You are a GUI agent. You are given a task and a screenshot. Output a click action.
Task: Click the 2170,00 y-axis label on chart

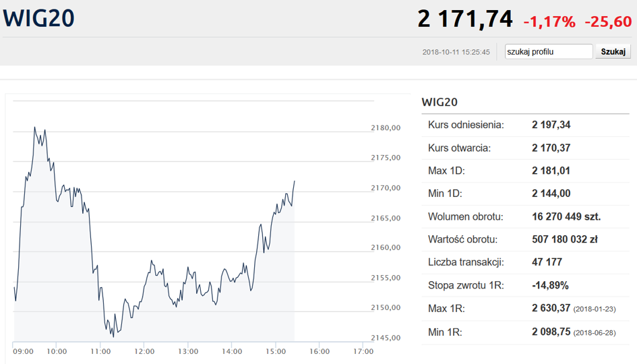[386, 187]
